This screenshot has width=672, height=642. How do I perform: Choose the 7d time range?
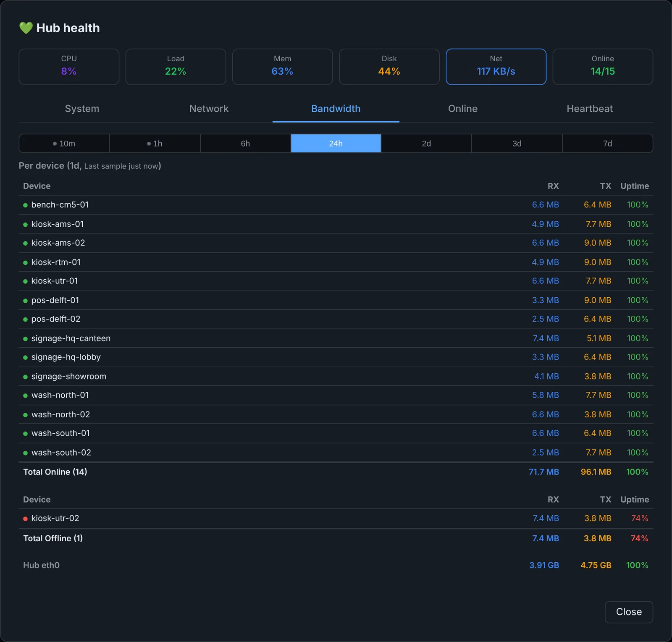[607, 144]
